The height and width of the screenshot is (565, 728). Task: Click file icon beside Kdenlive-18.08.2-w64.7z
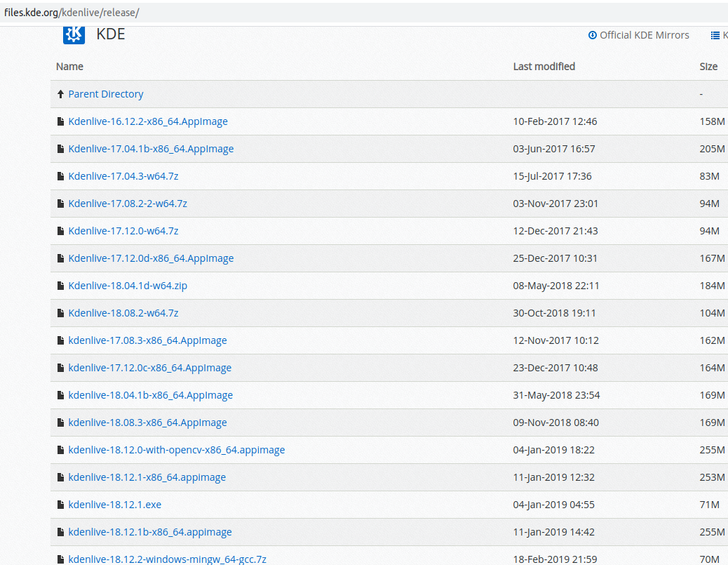(x=60, y=314)
